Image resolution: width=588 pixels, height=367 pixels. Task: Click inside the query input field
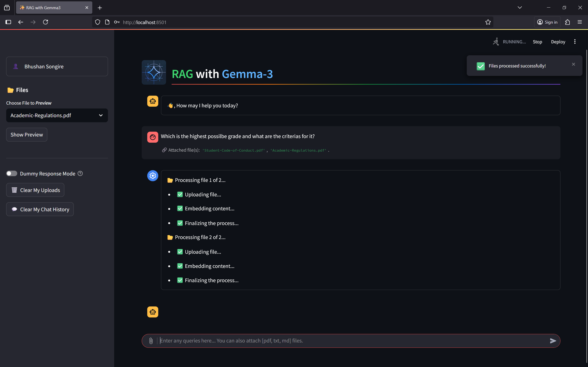pyautogui.click(x=291, y=341)
